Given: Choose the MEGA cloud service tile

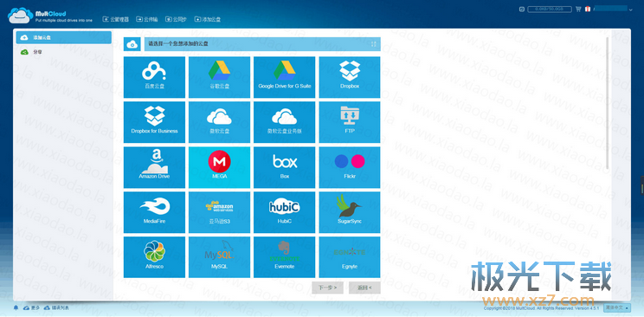Looking at the screenshot, I should [219, 167].
